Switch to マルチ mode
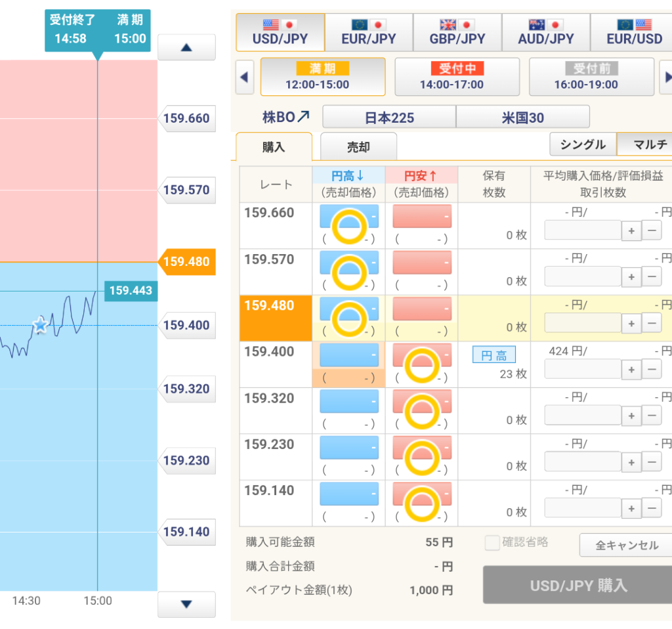The height and width of the screenshot is (629, 672). click(x=646, y=144)
